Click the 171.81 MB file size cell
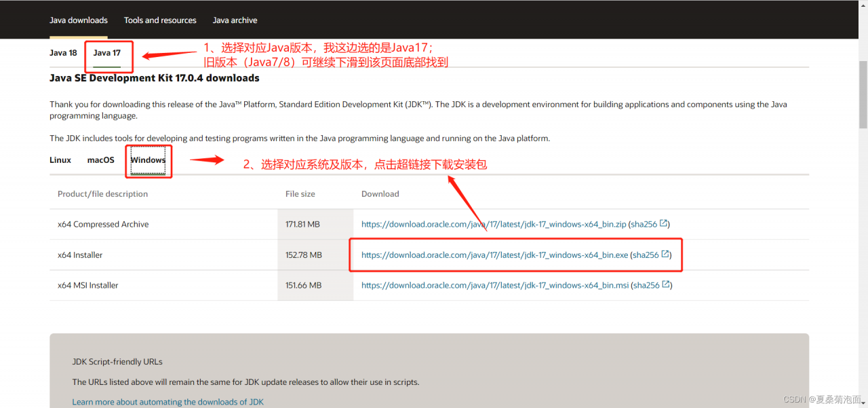The image size is (868, 408). 316,224
